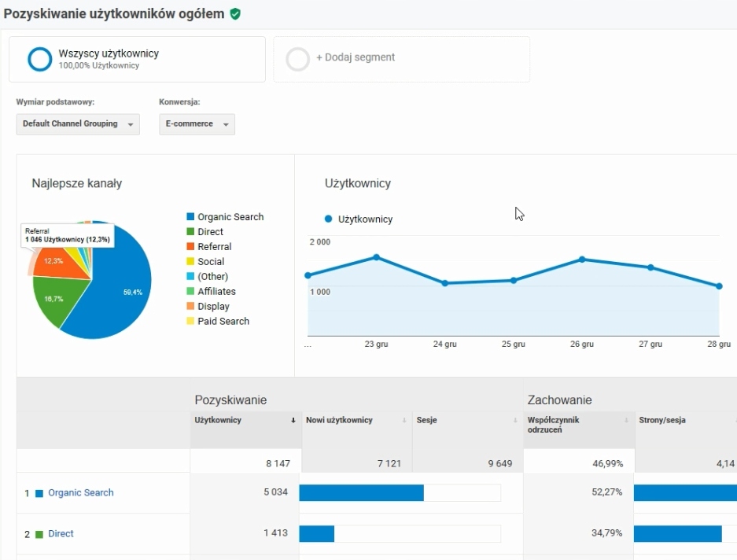
Task: Open the Direct channel link in table
Action: pos(61,534)
